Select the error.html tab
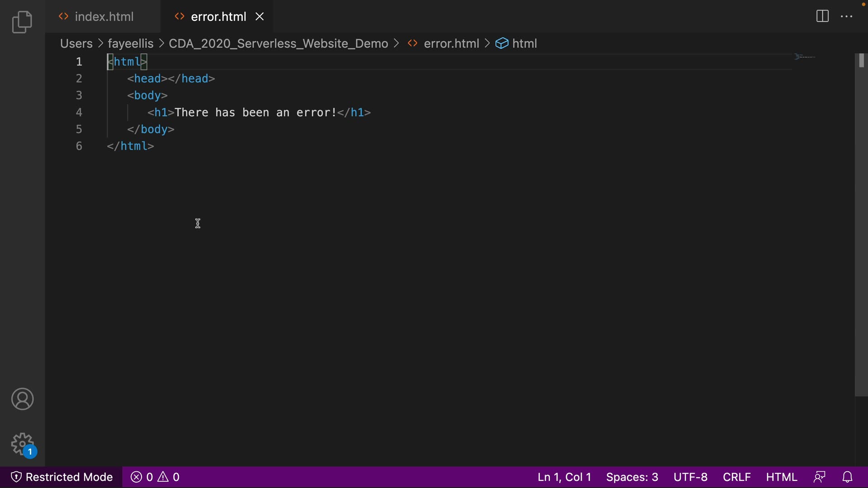The image size is (868, 488). pos(218,17)
